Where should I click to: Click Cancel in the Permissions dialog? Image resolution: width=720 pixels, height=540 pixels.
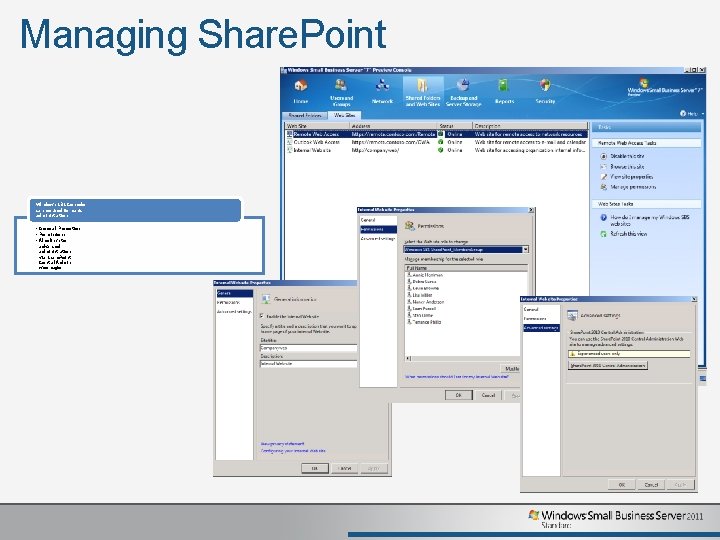click(488, 395)
